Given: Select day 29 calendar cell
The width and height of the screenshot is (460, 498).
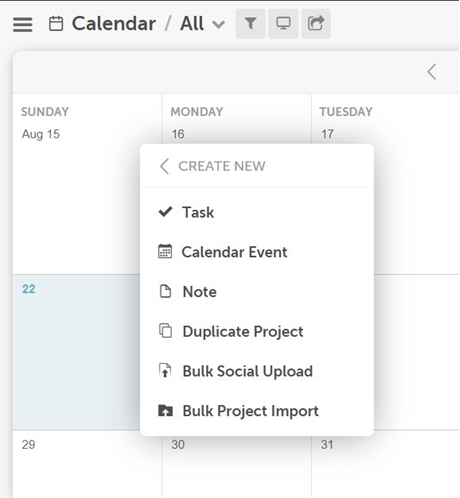Looking at the screenshot, I should click(x=87, y=464).
